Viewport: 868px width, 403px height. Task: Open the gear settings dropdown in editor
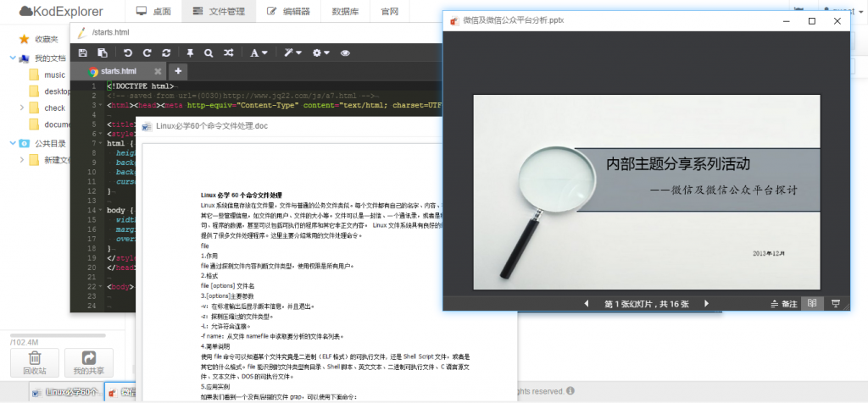point(321,52)
